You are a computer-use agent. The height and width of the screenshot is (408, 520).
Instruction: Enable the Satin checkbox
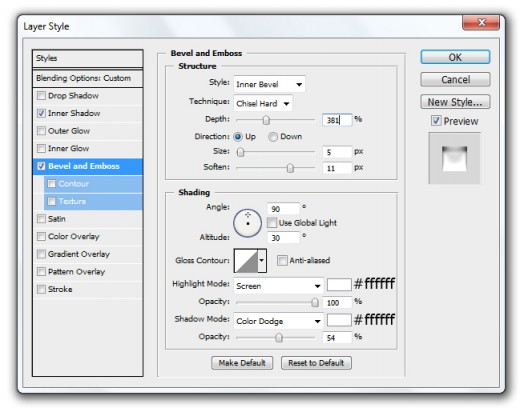41,219
